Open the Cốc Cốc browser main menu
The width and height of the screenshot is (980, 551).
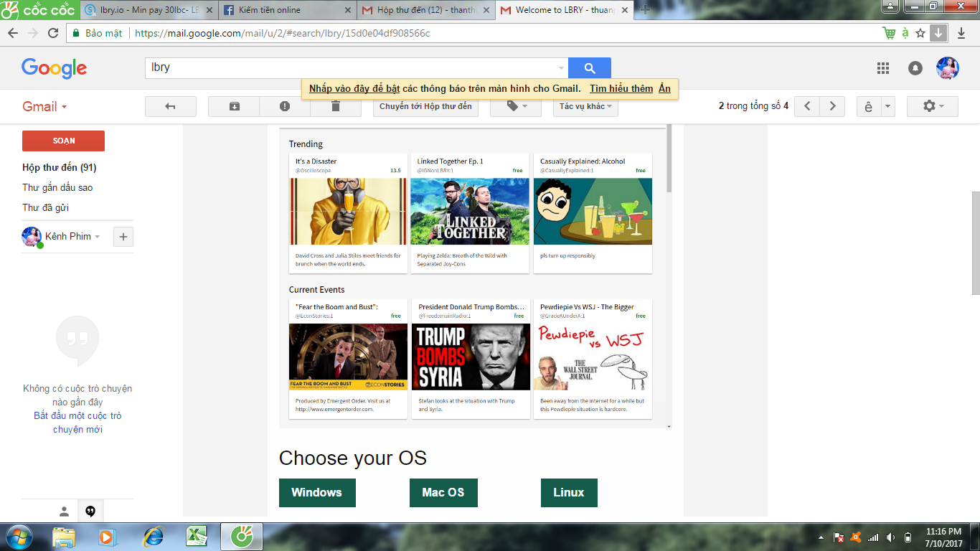point(39,10)
